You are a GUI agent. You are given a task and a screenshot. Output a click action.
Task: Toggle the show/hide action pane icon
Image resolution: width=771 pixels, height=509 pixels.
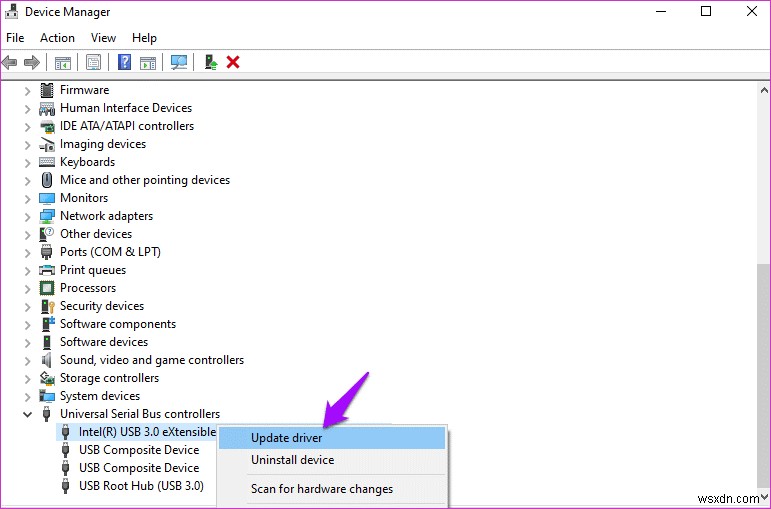[148, 62]
